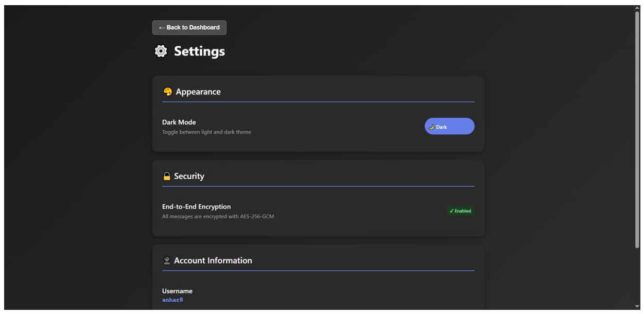Click the Enabled encryption status badge
The width and height of the screenshot is (644, 314).
(x=460, y=211)
